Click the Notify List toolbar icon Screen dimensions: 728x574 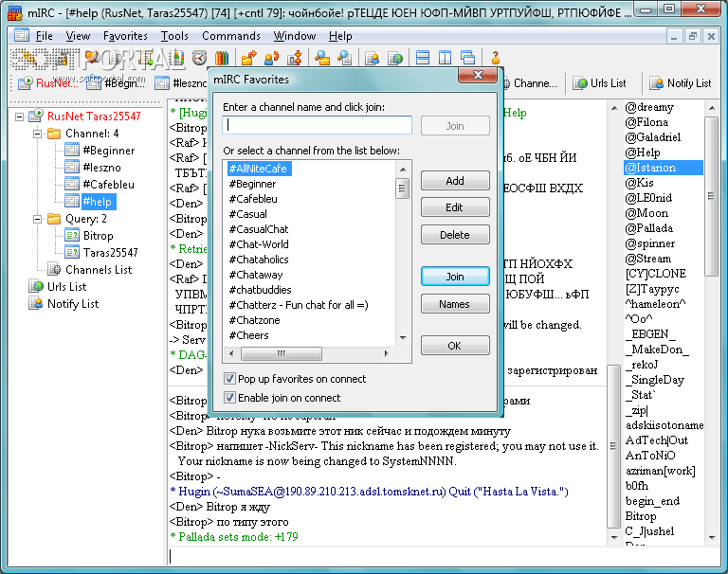click(372, 58)
